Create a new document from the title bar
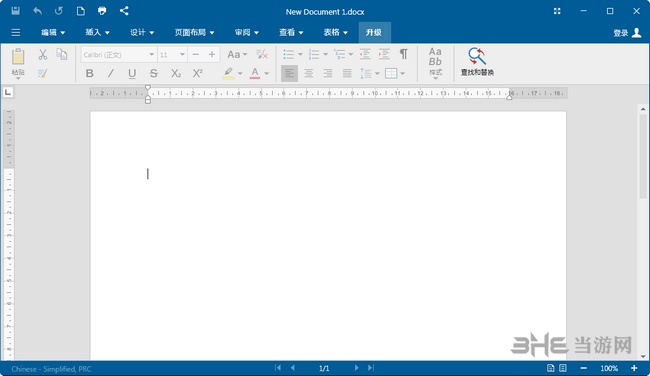 click(80, 11)
